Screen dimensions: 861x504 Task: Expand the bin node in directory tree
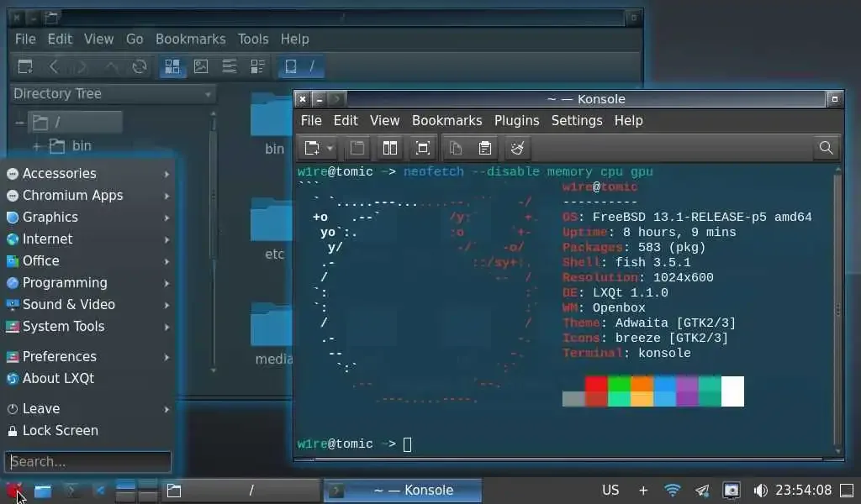(x=37, y=146)
